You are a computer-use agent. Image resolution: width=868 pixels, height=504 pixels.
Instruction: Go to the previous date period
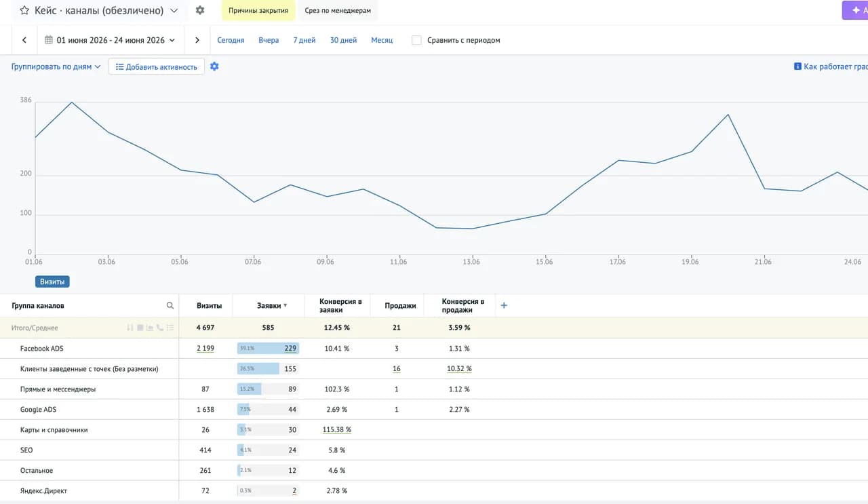click(24, 40)
